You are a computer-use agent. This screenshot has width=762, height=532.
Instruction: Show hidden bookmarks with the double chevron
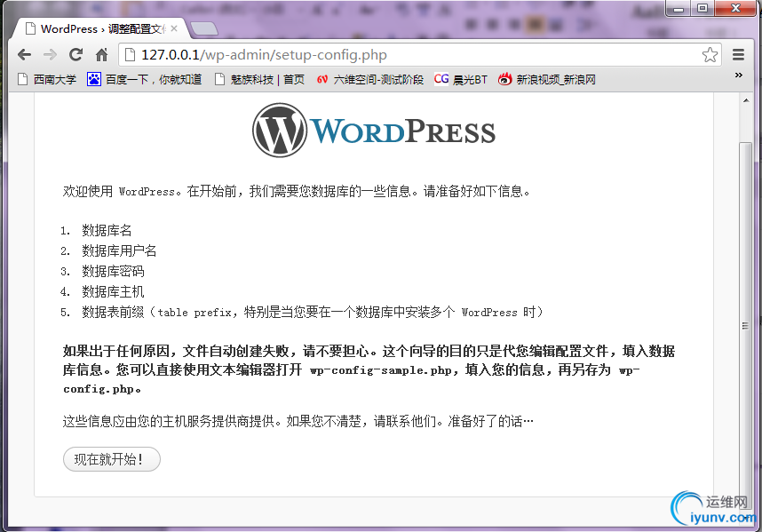pos(739,75)
